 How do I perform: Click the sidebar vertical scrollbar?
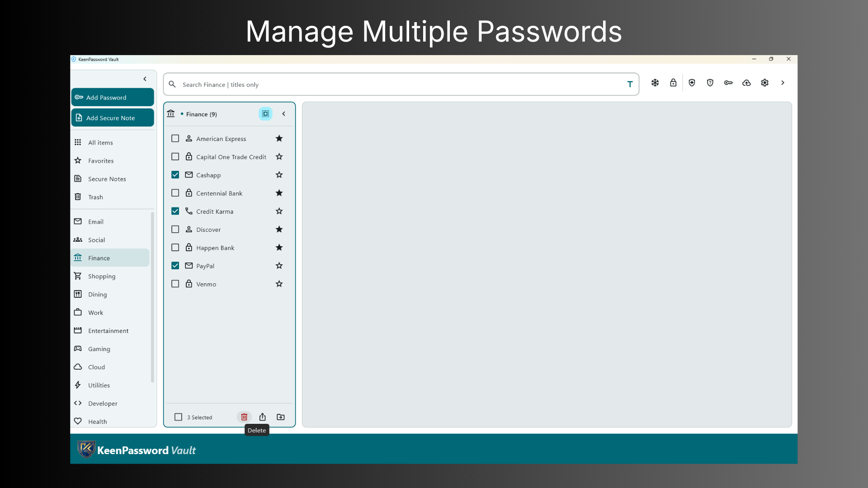click(152, 298)
